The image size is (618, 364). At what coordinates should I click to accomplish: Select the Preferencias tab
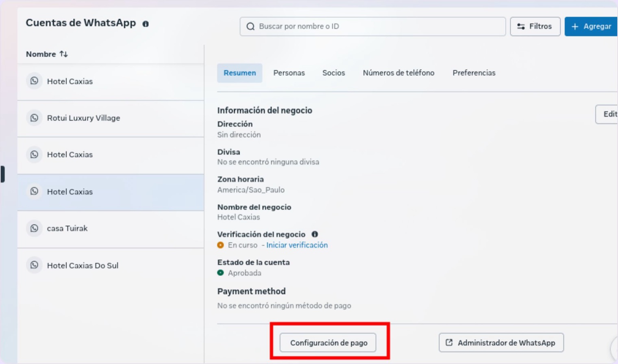pyautogui.click(x=474, y=73)
